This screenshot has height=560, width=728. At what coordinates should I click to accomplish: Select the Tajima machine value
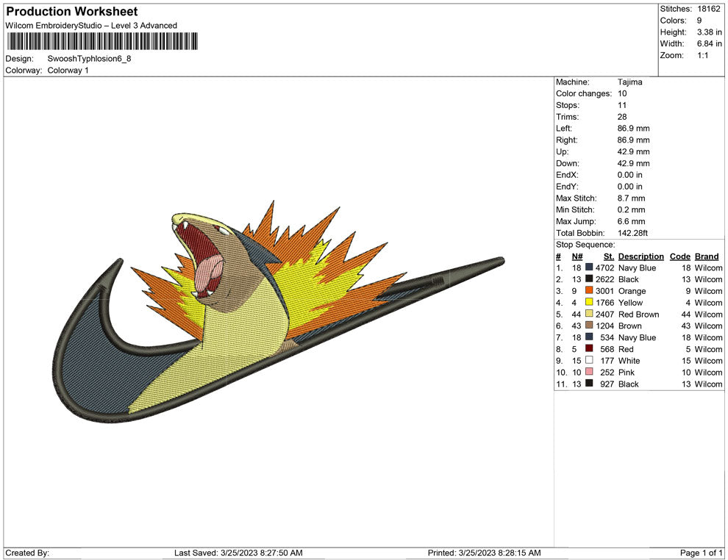pyautogui.click(x=629, y=82)
